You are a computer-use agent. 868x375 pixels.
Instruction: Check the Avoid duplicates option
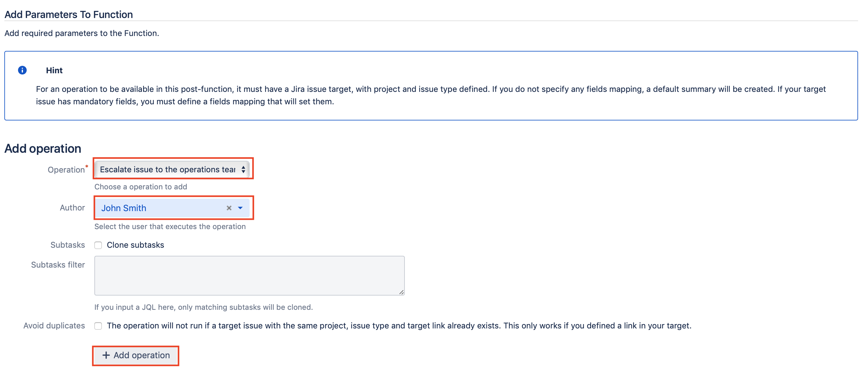pos(98,326)
